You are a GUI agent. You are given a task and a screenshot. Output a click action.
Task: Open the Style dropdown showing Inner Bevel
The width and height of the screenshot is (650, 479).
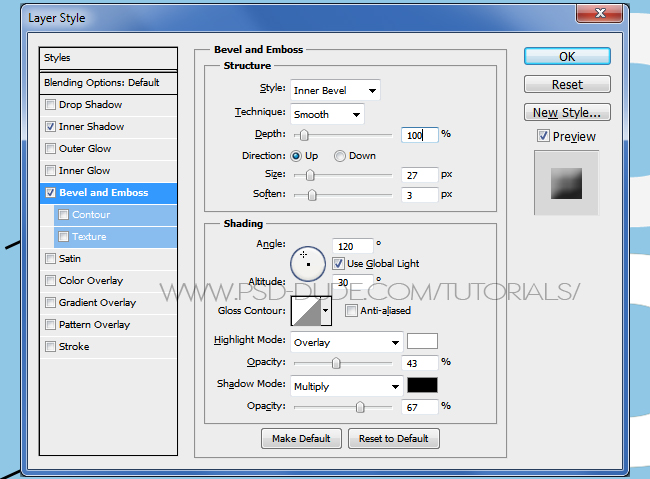pos(335,90)
